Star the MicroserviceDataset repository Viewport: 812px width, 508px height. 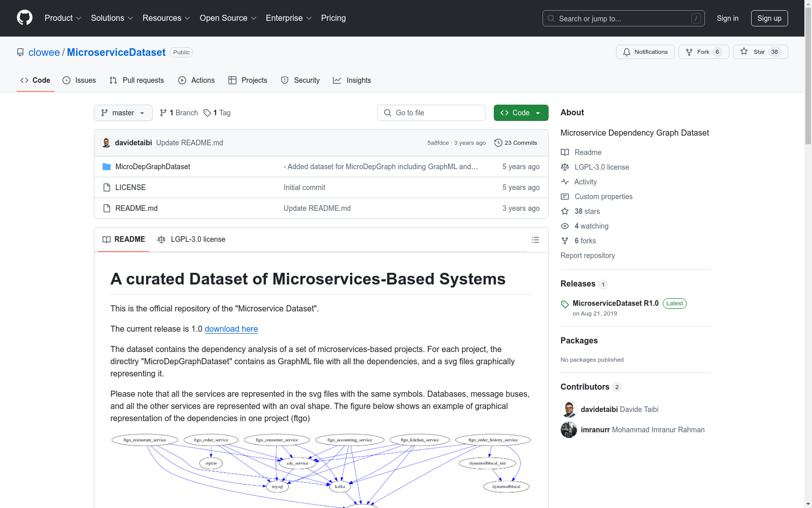pyautogui.click(x=760, y=52)
